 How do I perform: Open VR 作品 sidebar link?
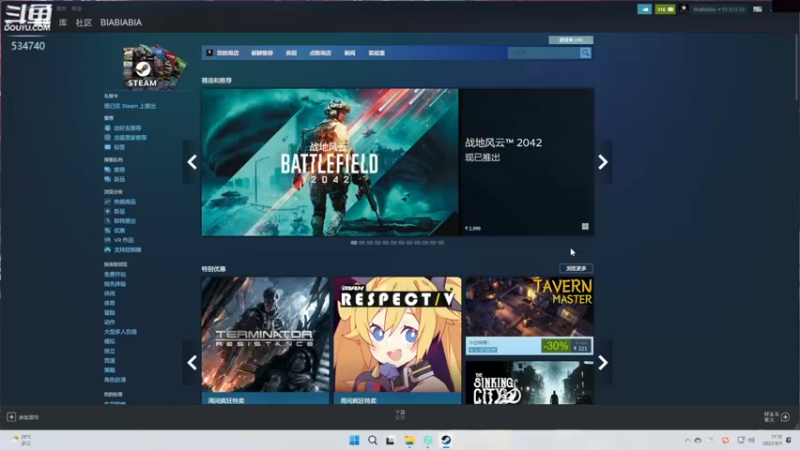tap(124, 240)
